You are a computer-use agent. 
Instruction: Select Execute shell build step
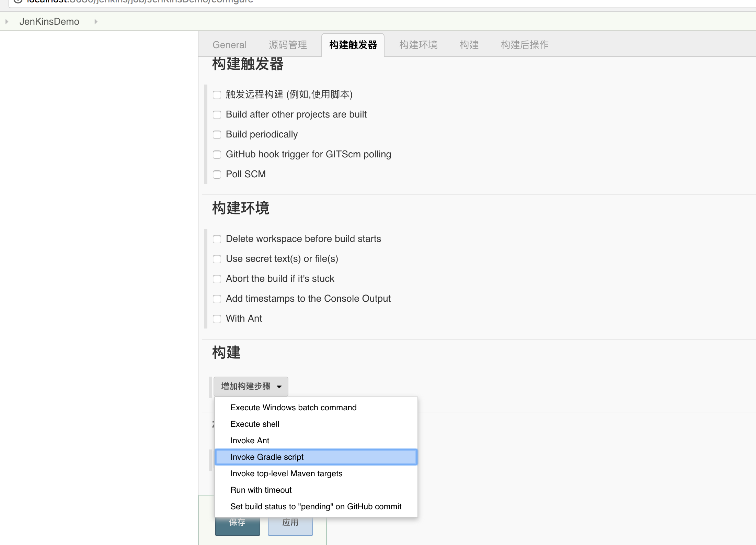(255, 424)
